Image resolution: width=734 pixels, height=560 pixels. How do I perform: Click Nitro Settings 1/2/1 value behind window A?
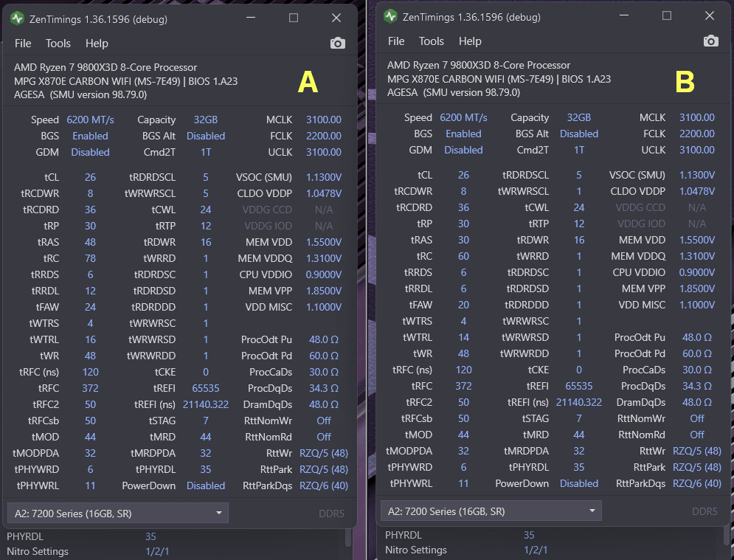click(x=157, y=551)
